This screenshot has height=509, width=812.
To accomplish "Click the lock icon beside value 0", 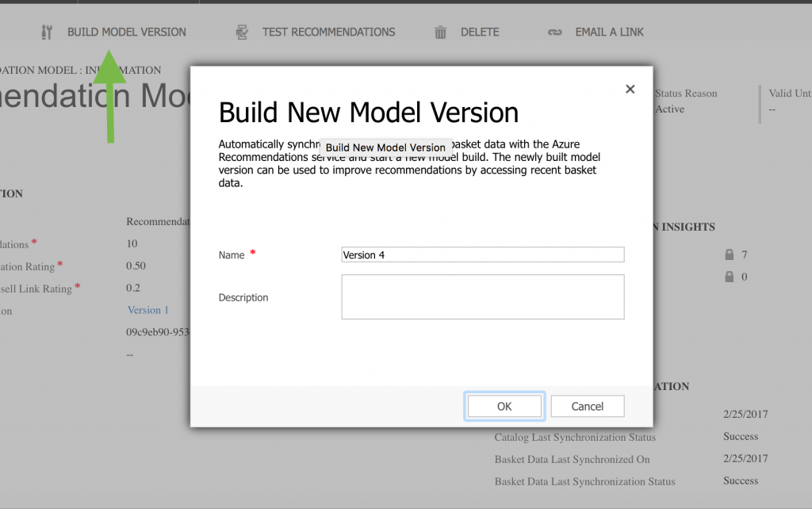I will click(x=730, y=277).
